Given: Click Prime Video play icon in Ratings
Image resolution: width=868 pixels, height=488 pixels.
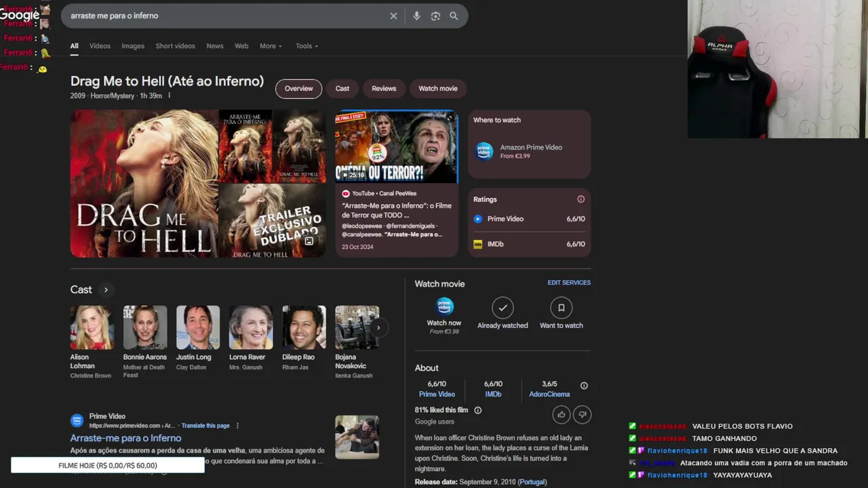Looking at the screenshot, I should tap(478, 219).
